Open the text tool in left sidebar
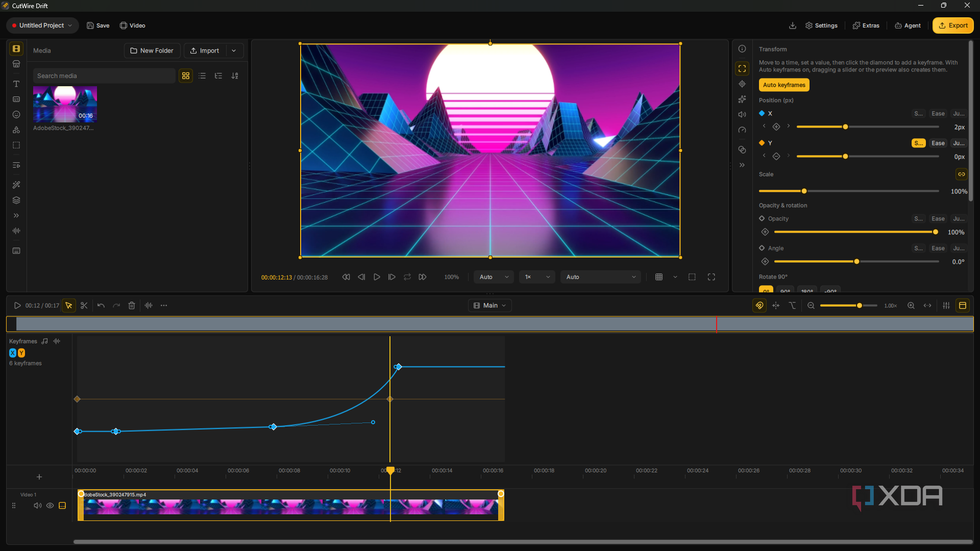Screen dimensions: 980x551 pos(16,84)
